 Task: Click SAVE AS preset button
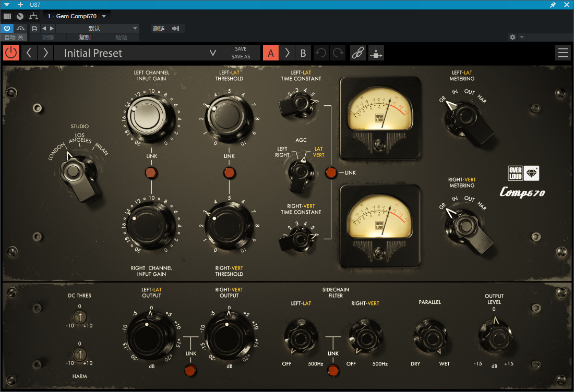[241, 57]
